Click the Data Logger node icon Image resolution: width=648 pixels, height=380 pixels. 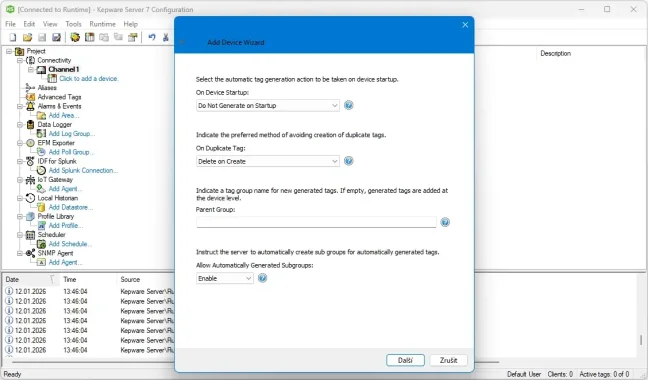30,124
